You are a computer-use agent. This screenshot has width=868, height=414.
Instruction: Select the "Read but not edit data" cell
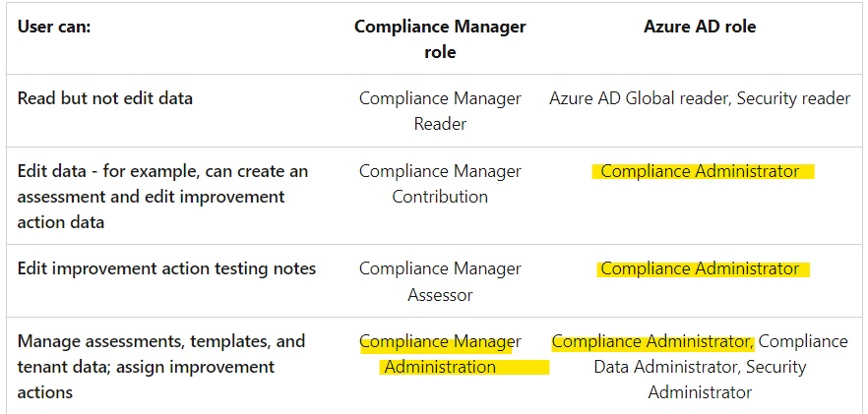[105, 98]
